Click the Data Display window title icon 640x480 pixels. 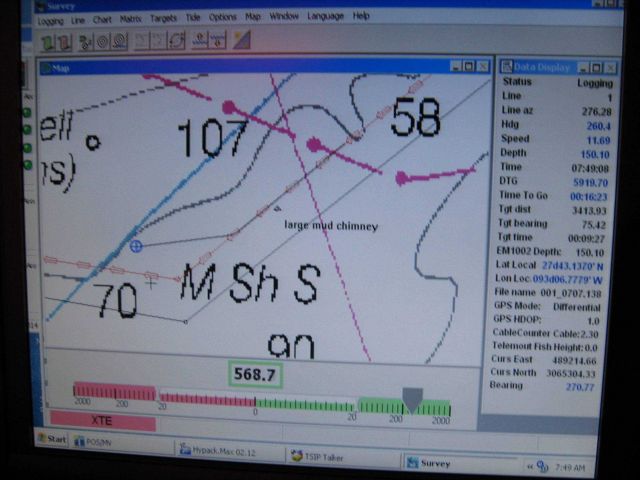click(x=507, y=67)
